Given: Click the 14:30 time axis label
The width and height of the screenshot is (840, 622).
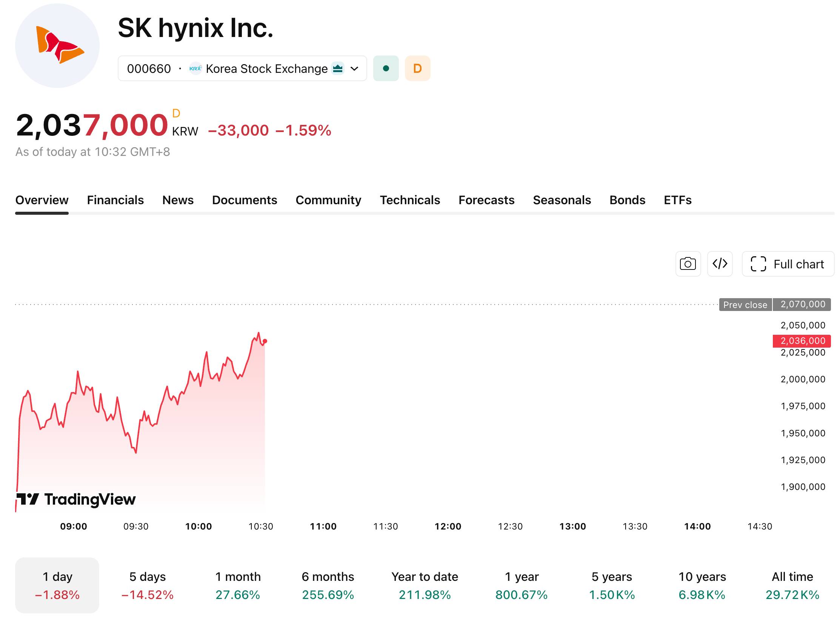Looking at the screenshot, I should pos(760,527).
